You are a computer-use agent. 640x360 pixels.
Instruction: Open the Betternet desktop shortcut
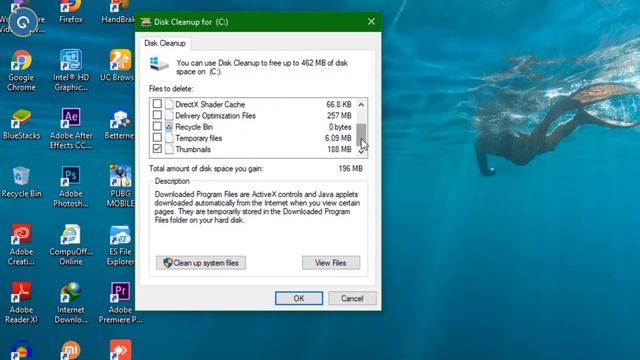click(119, 124)
